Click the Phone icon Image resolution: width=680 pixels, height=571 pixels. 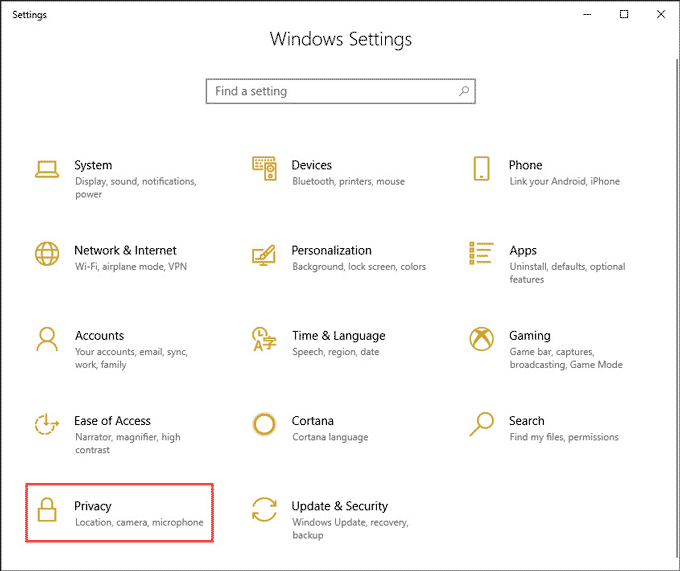click(x=481, y=169)
